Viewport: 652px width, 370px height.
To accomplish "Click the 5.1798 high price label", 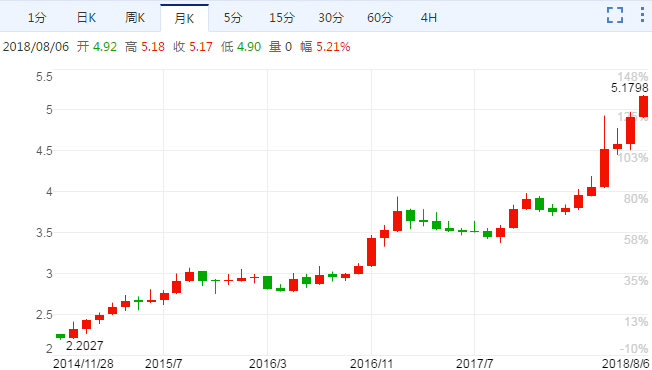I will pyautogui.click(x=630, y=88).
